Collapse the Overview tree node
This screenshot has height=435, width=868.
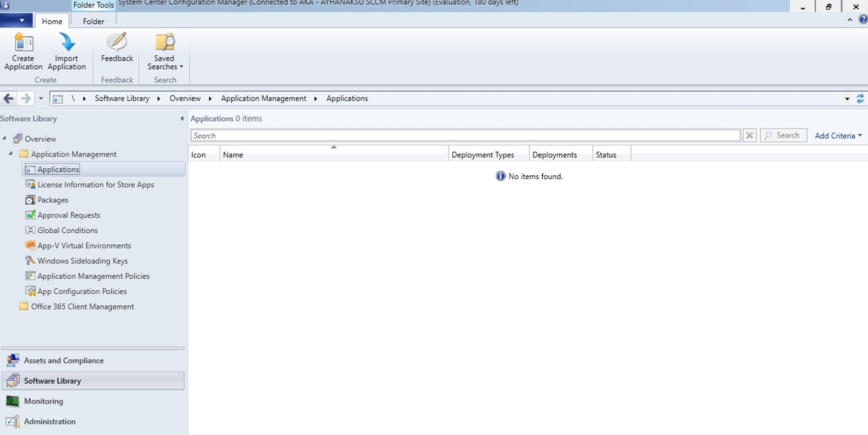[5, 138]
